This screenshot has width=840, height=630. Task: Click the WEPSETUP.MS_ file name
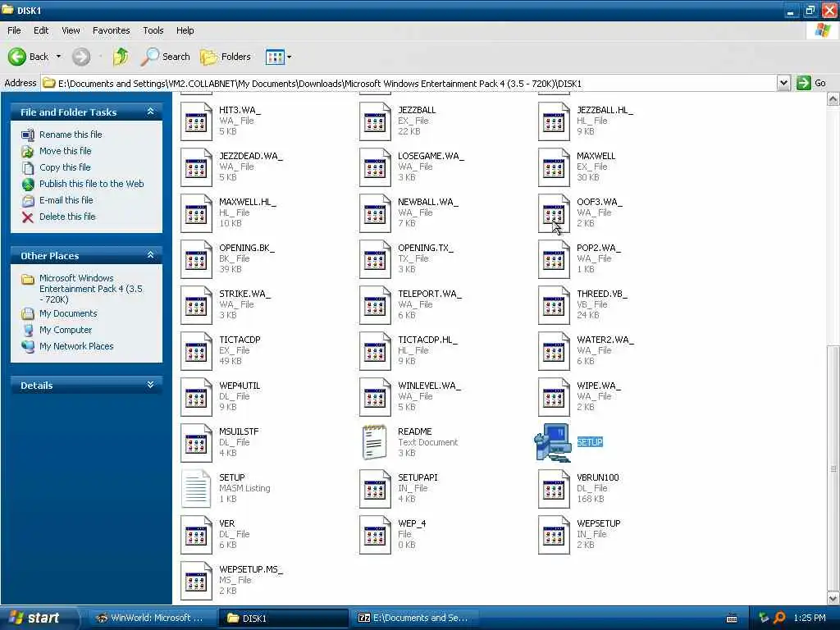coord(251,569)
